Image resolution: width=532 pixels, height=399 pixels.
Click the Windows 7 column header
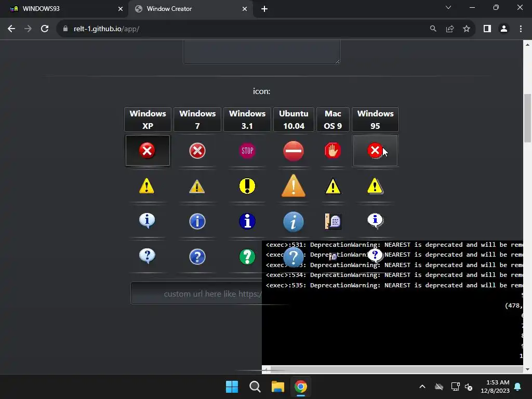click(197, 119)
